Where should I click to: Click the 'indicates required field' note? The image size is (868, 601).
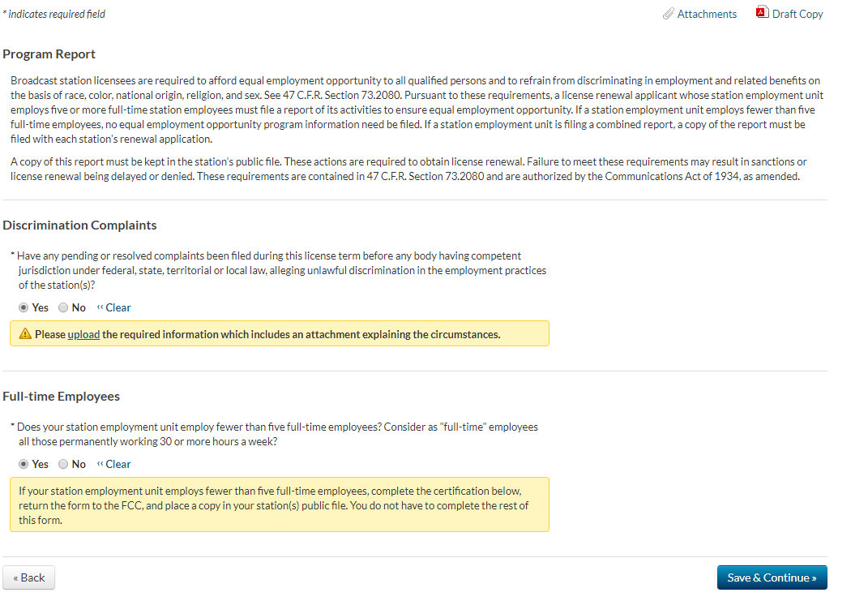53,14
